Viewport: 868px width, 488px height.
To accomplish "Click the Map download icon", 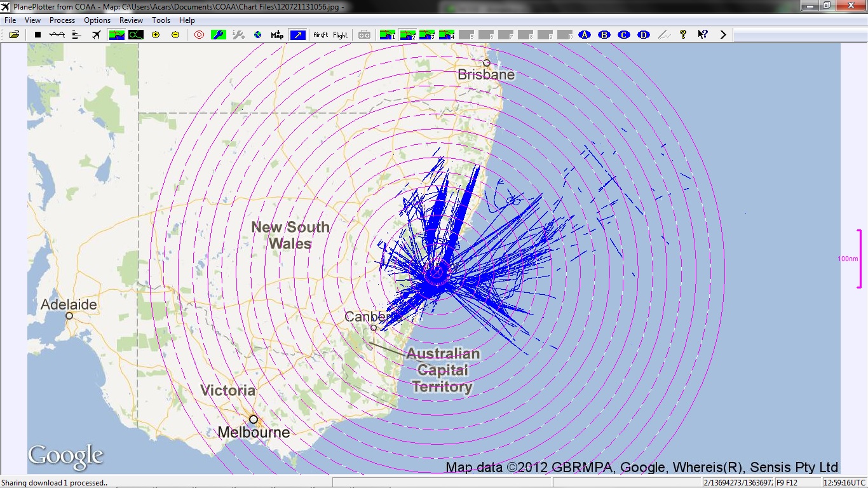I will click(x=278, y=35).
